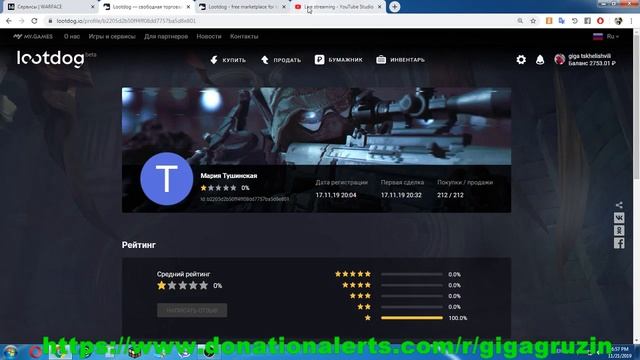Click the big T profile avatar
This screenshot has width=640, height=360.
167,179
